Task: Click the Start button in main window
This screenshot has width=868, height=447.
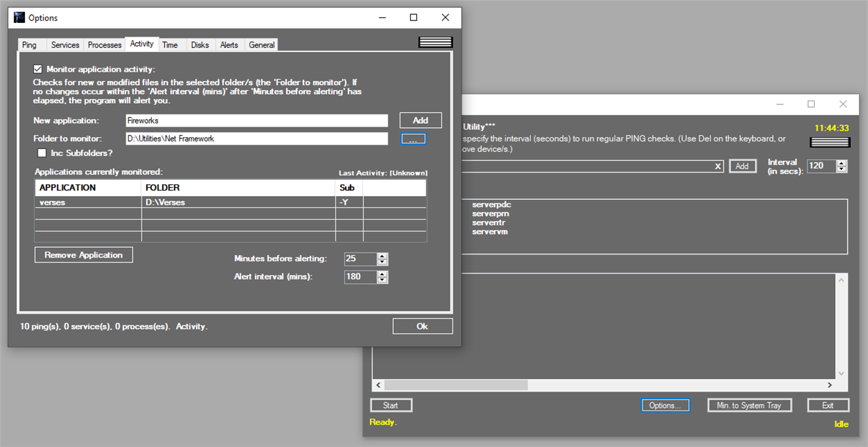Action: [391, 405]
